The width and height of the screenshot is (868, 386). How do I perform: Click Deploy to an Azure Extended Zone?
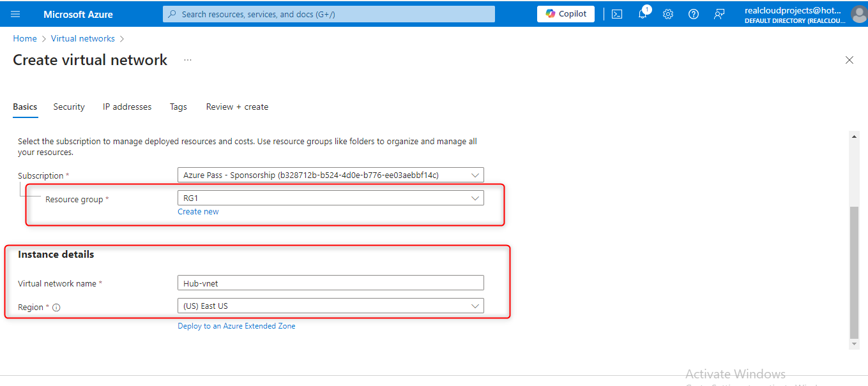pyautogui.click(x=236, y=325)
